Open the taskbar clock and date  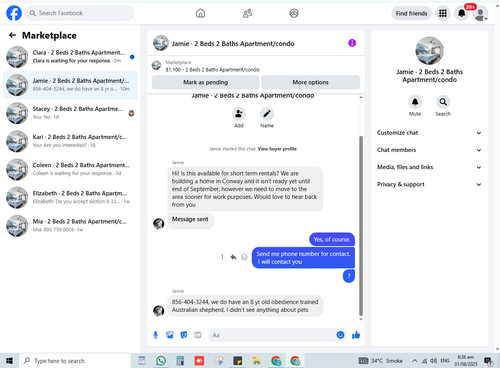coord(466,361)
